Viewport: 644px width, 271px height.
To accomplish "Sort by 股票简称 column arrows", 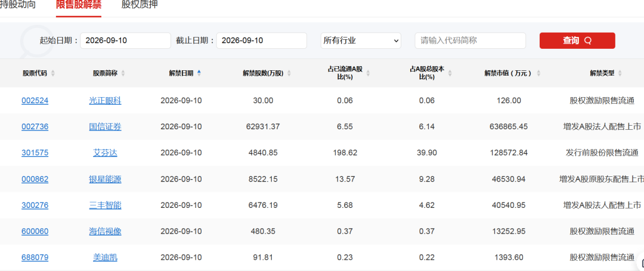I will pos(123,73).
